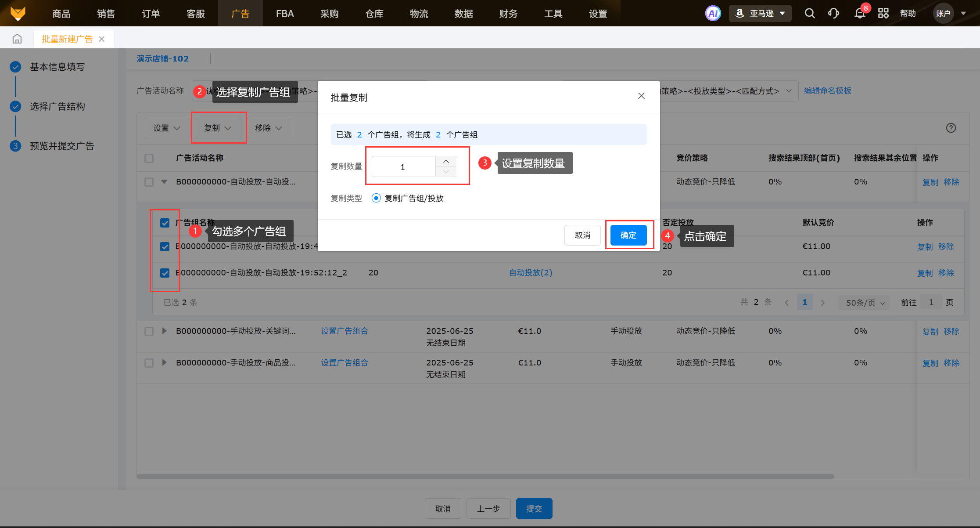Click the 确定 button in dialog
The image size is (980, 528).
(x=628, y=235)
